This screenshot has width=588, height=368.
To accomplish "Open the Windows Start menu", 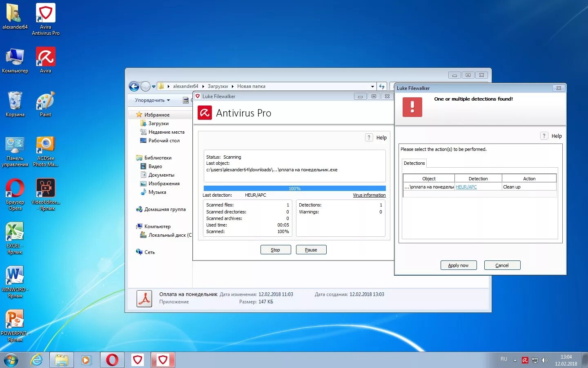I will tap(11, 360).
